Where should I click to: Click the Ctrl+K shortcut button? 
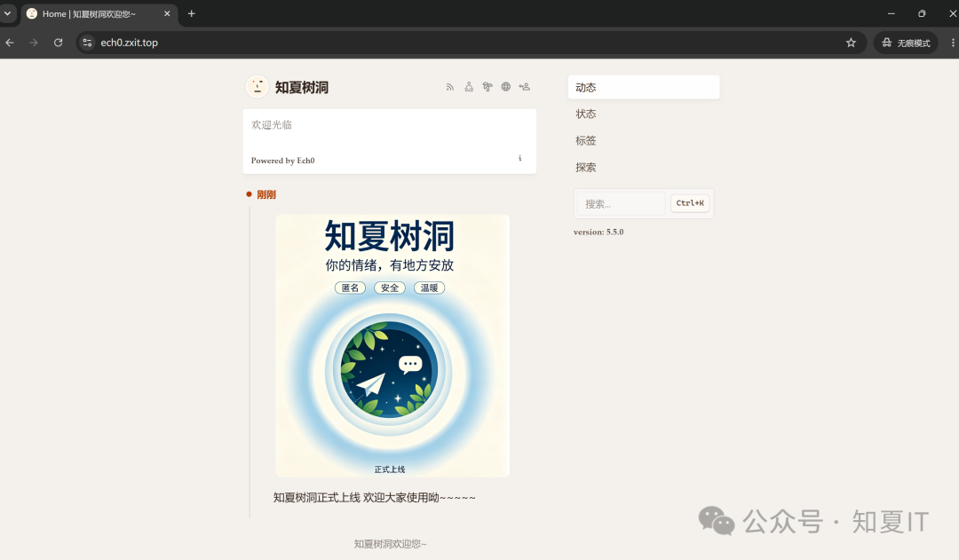pyautogui.click(x=690, y=203)
